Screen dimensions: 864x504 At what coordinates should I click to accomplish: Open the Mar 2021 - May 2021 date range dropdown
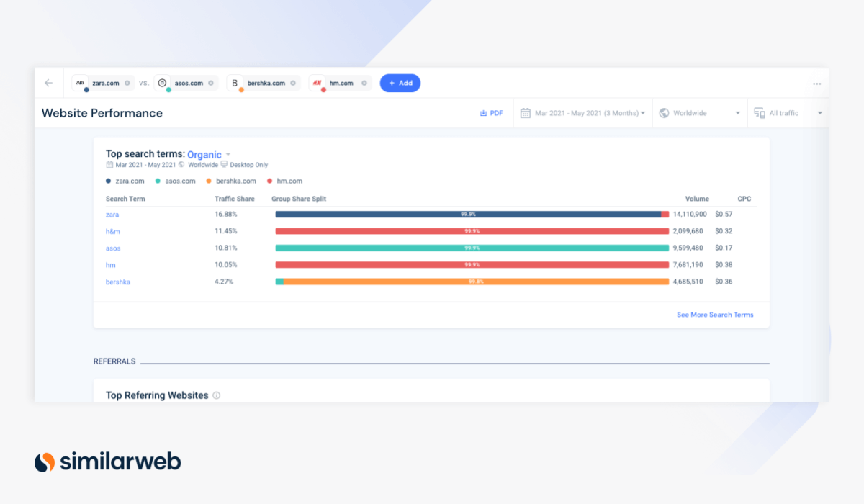coord(583,113)
